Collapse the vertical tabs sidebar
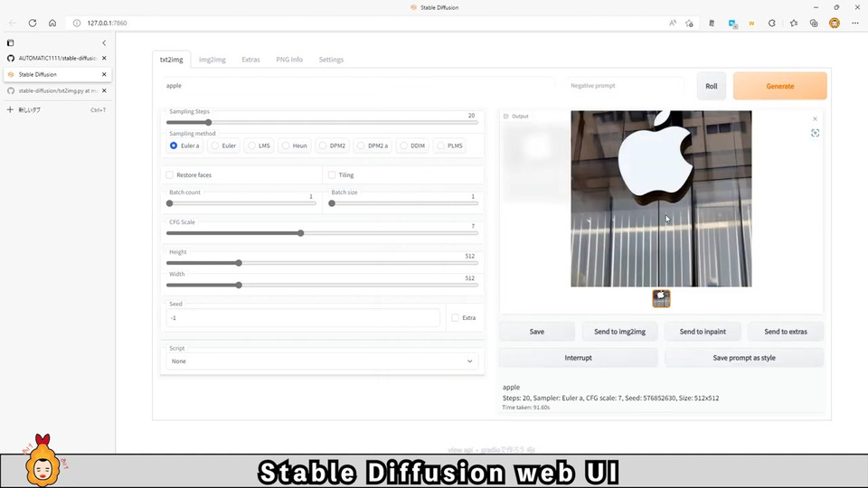This screenshot has height=488, width=868. coord(104,42)
